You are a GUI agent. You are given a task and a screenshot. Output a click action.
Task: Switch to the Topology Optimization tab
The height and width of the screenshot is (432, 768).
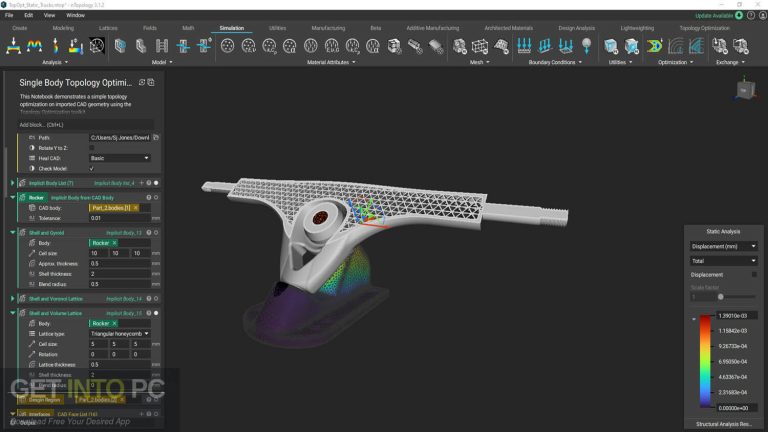705,28
